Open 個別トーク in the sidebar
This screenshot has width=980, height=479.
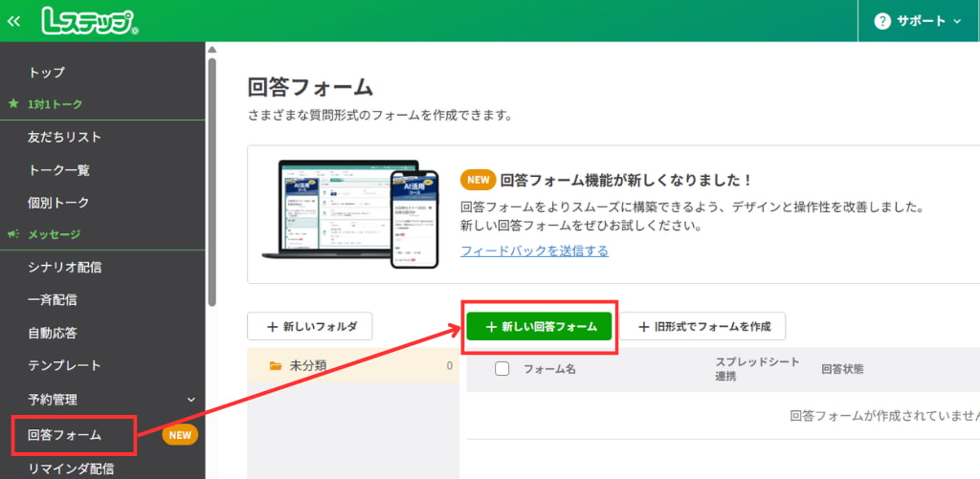click(58, 203)
